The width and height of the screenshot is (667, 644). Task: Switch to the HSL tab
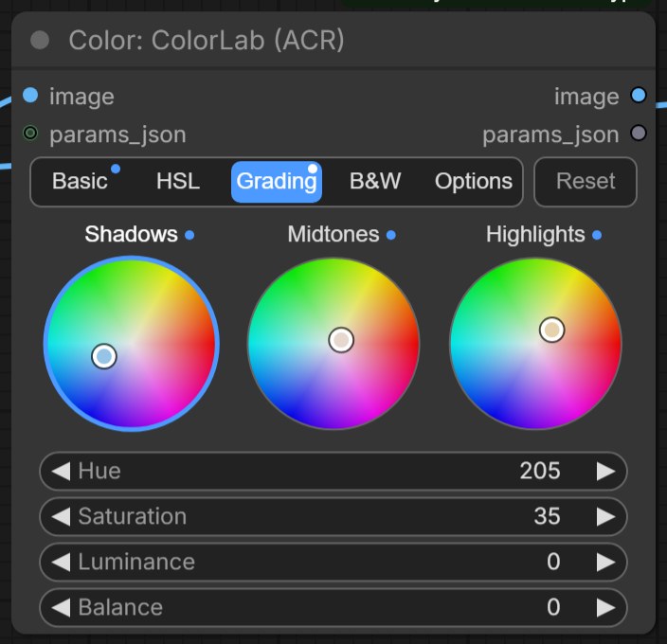tap(178, 182)
